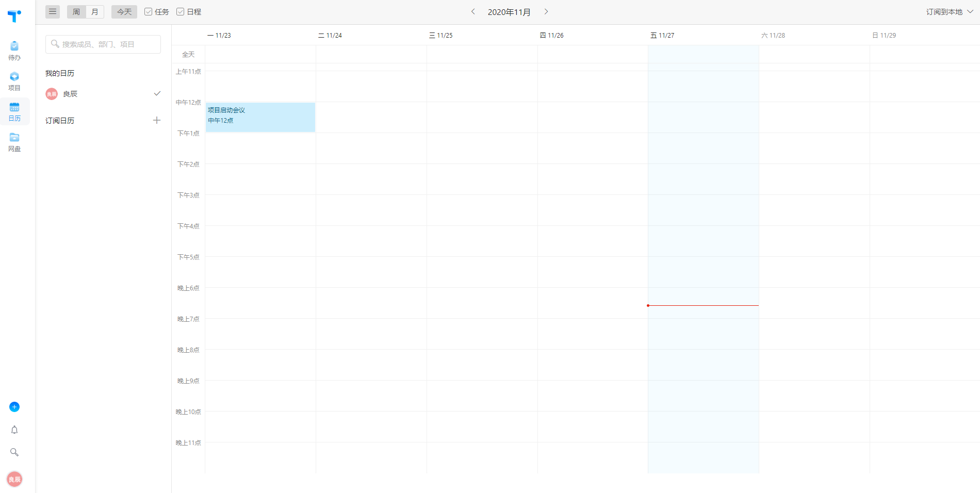Click the 晚上9点 time label

pos(188,381)
